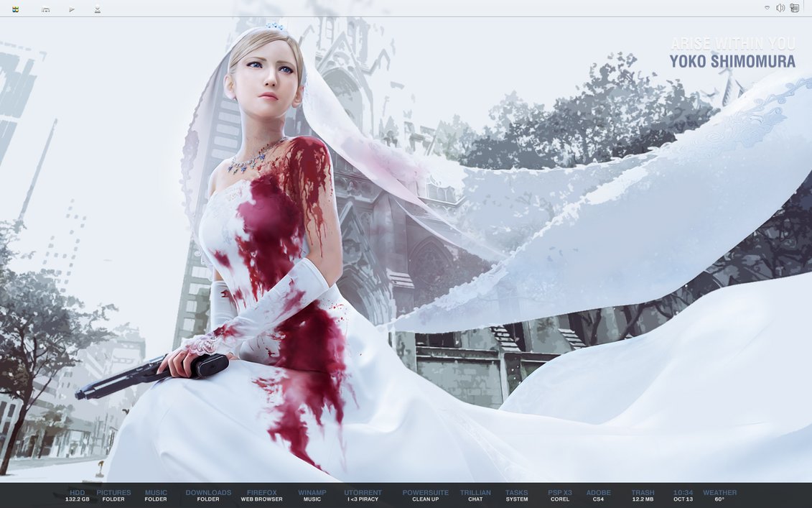Open the Windows start logo button
Viewport: 812px width, 508px height.
click(x=16, y=9)
